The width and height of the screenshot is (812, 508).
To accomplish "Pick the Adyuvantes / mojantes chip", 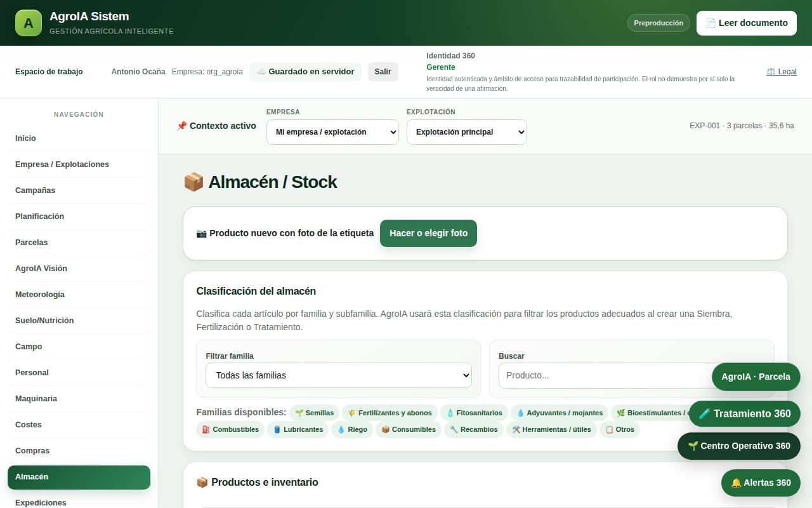I will point(560,413).
